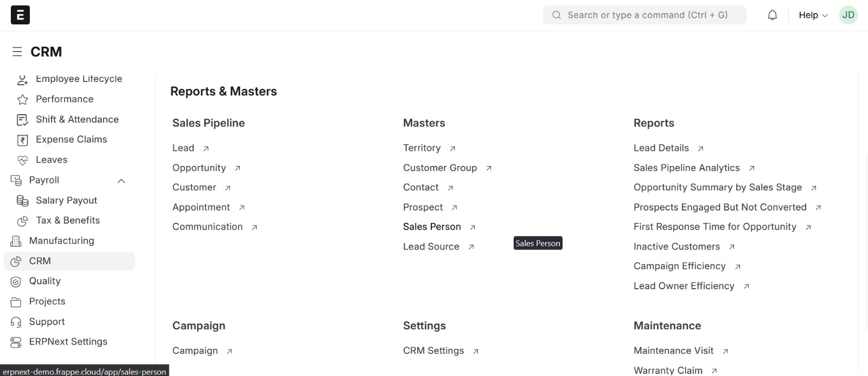Open Shift & Attendance sidebar item
Image resolution: width=868 pixels, height=376 pixels.
coord(77,119)
